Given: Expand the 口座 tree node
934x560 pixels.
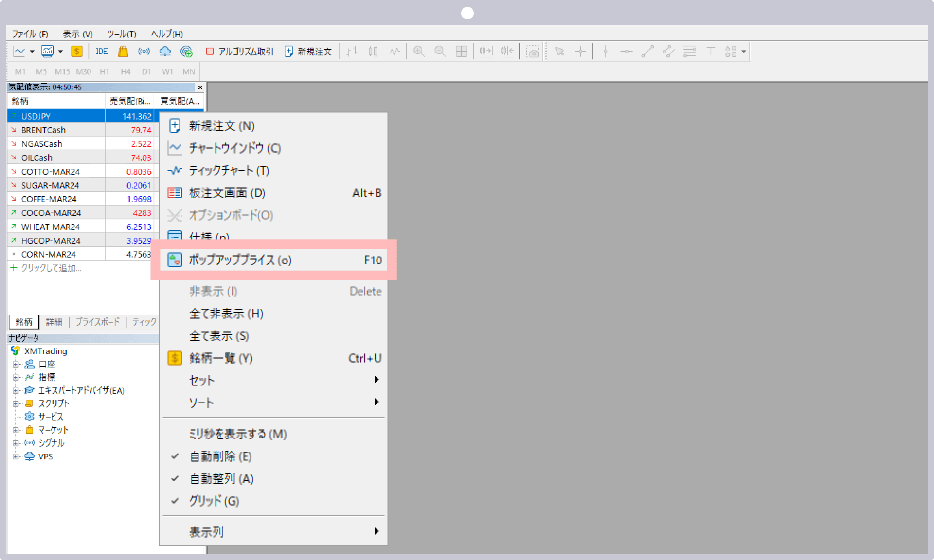Looking at the screenshot, I should (x=16, y=364).
